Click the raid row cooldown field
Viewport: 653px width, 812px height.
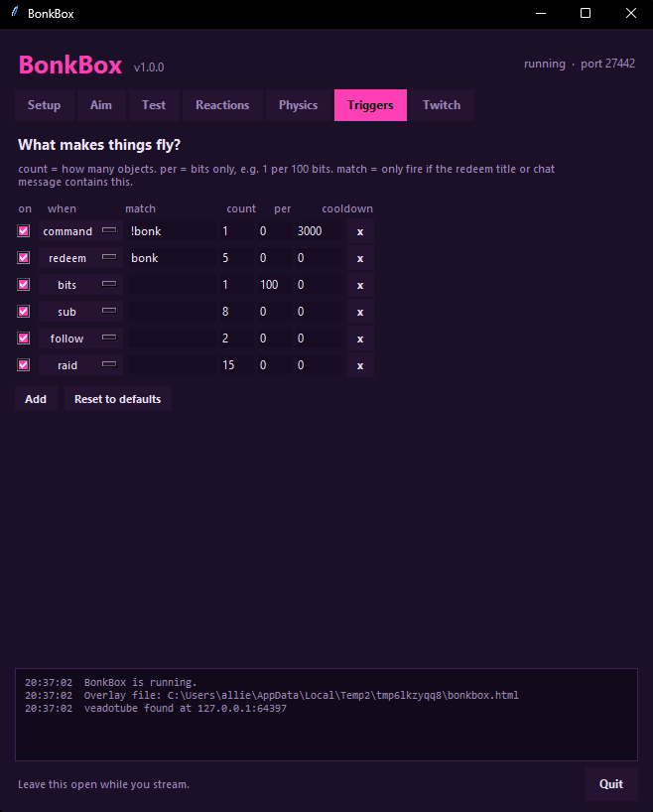click(318, 365)
